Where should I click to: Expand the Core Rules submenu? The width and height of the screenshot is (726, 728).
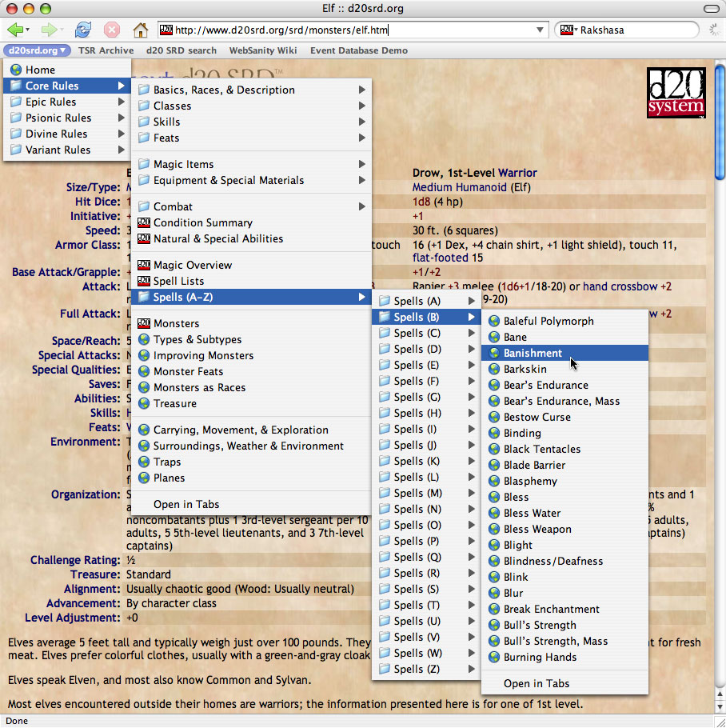[67, 86]
